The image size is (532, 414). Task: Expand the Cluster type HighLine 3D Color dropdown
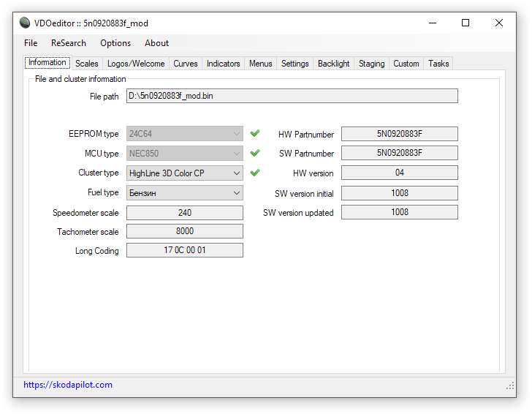[185, 173]
